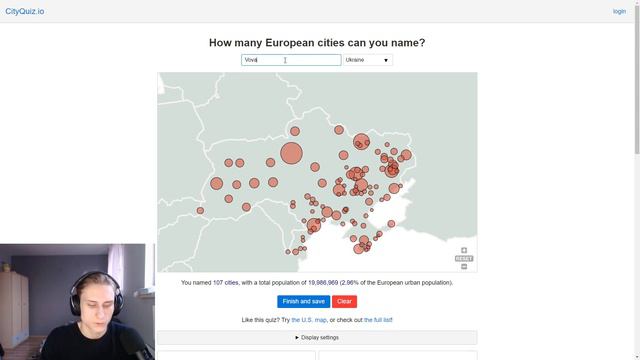Open the full list link

click(378, 320)
